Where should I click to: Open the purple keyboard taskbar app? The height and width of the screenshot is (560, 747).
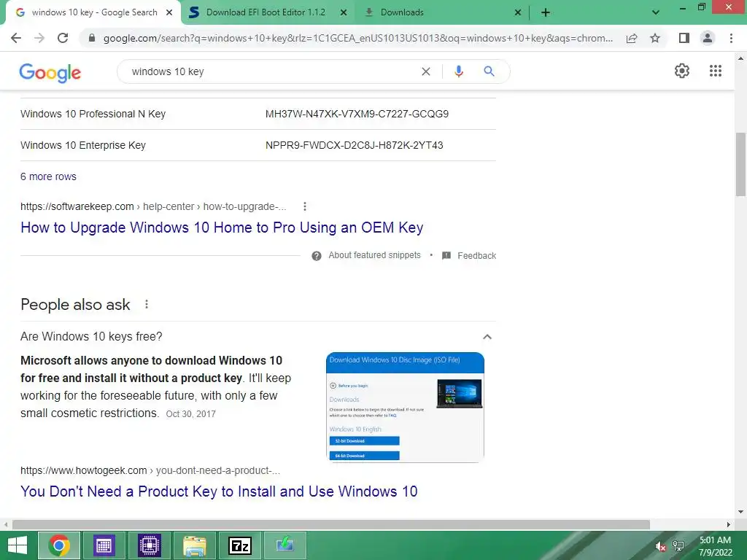104,545
